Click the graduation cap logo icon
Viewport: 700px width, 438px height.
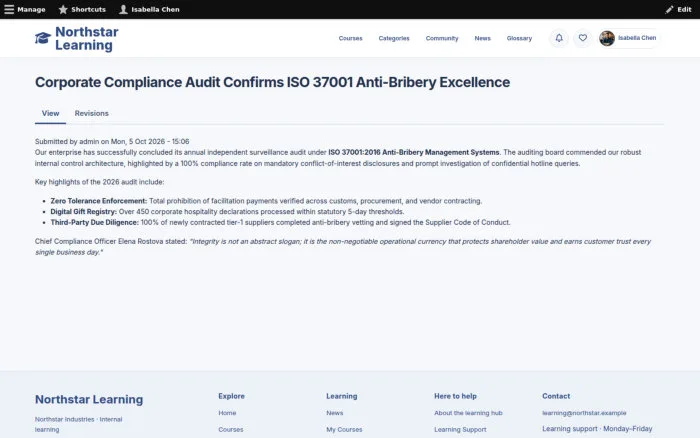pos(43,38)
